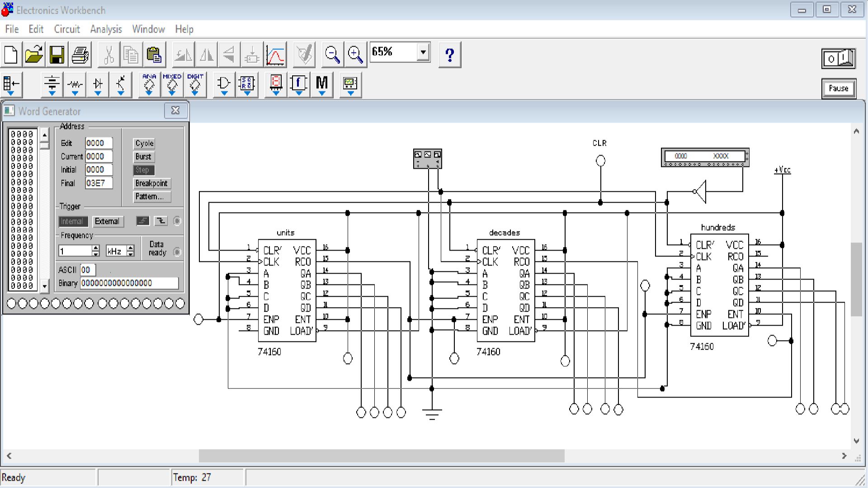The height and width of the screenshot is (488, 868).
Task: Click the Print toolbar icon
Action: coord(80,55)
